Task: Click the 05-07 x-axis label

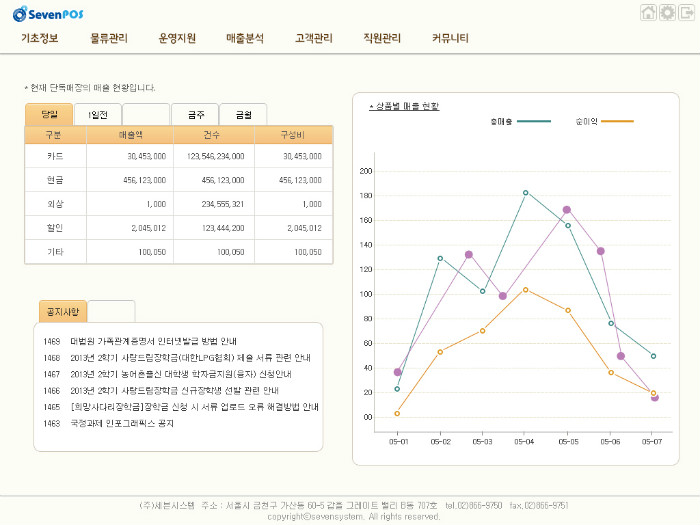Action: pos(652,442)
